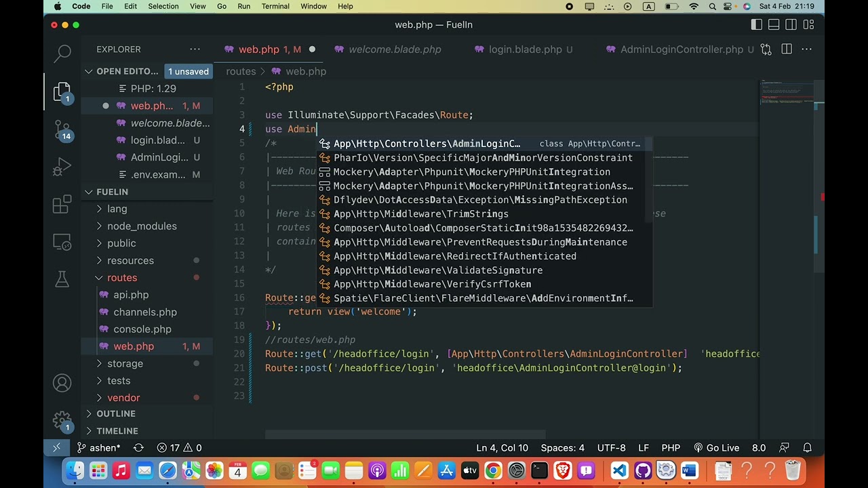This screenshot has width=868, height=488.
Task: Select App\Http\Controllers\AdminLoginC… suggestion
Action: coord(485,144)
